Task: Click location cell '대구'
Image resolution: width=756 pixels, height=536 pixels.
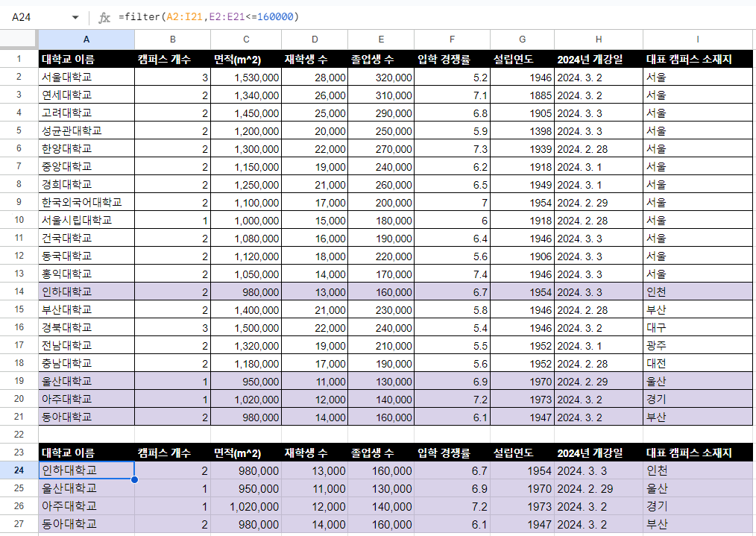Action: point(698,327)
